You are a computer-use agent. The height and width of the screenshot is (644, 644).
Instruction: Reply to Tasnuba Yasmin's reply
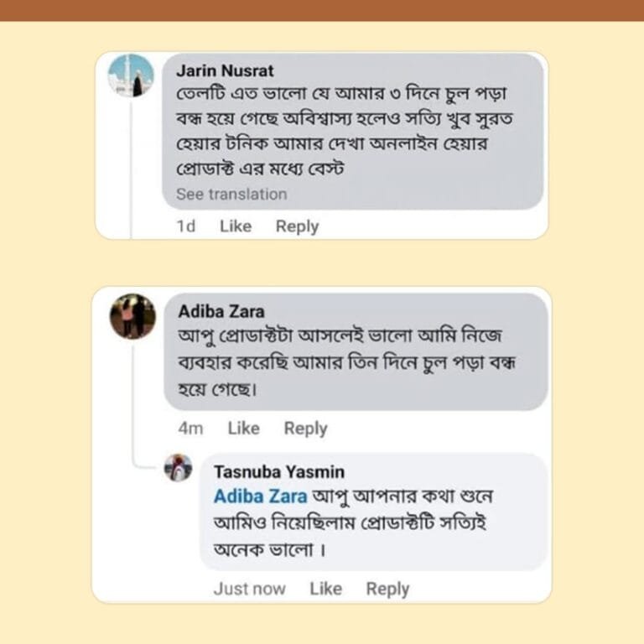(387, 589)
